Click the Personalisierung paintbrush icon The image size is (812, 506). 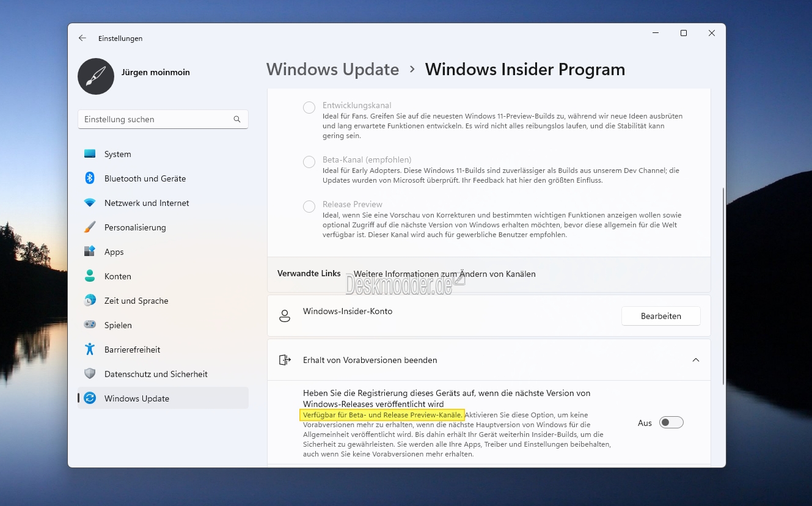(90, 227)
